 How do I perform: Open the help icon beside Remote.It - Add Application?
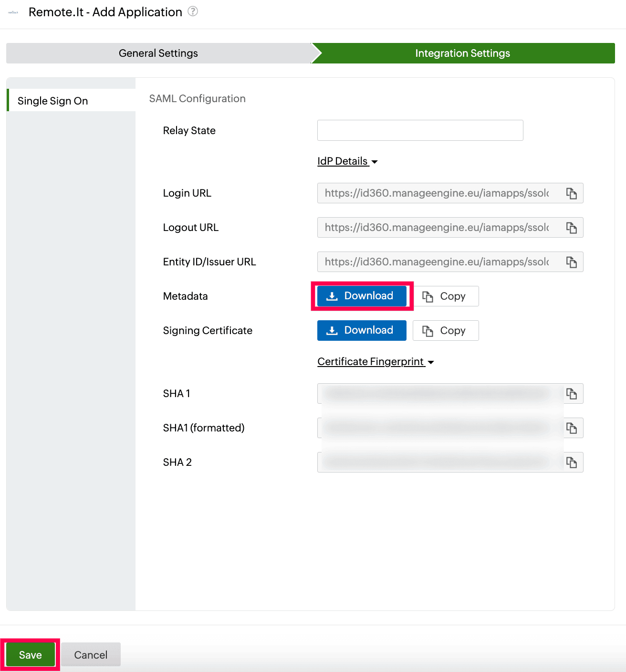coord(193,11)
